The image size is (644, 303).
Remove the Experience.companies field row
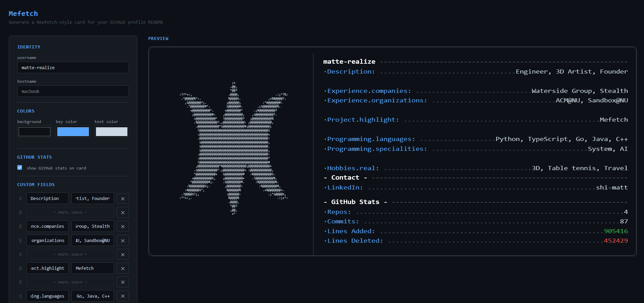[123, 226]
